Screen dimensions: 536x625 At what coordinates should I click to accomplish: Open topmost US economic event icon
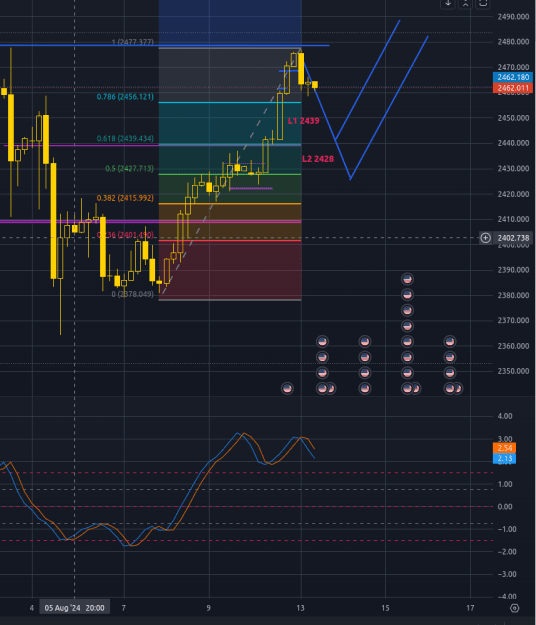407,279
